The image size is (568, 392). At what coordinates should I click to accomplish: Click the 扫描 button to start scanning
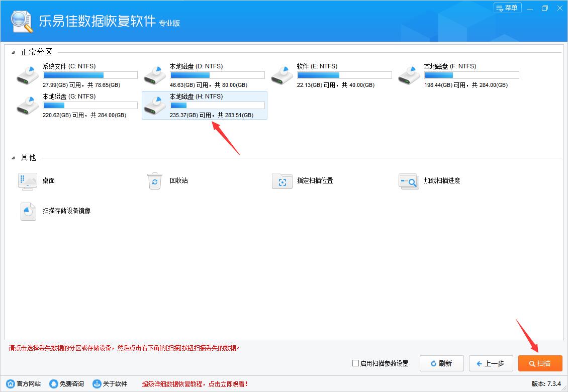(540, 363)
